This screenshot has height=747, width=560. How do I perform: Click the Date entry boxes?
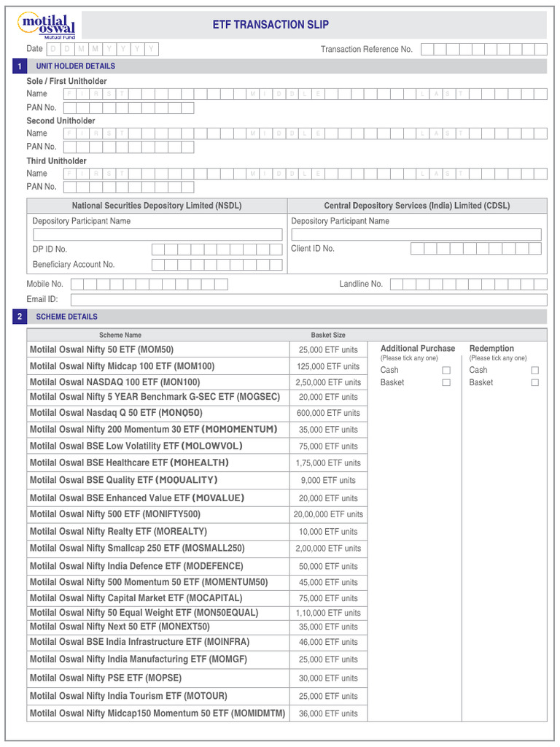102,49
